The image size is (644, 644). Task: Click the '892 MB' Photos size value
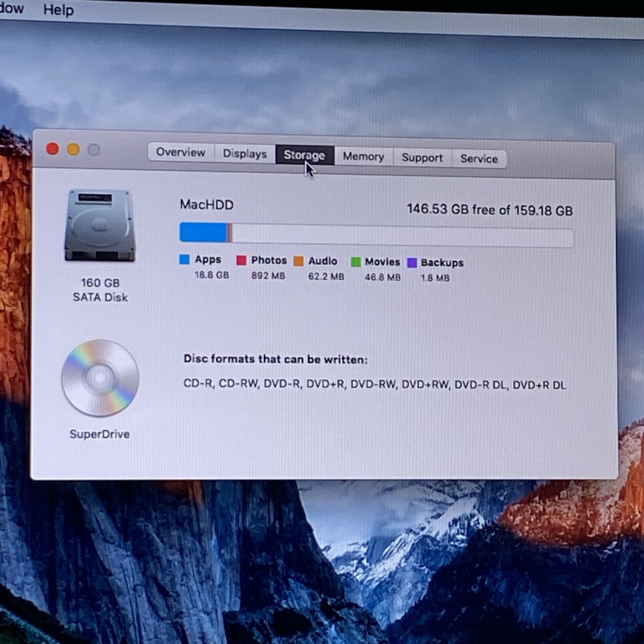click(x=268, y=276)
